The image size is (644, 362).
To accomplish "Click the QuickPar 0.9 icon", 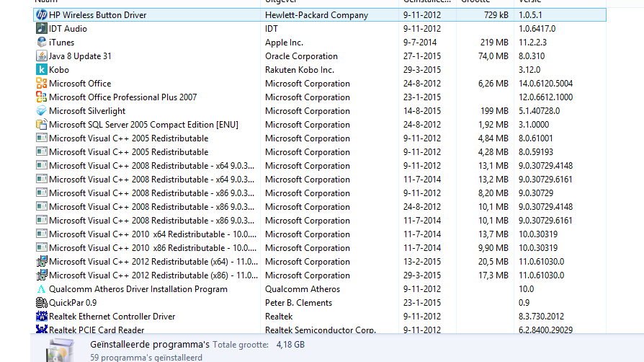I will [x=42, y=303].
